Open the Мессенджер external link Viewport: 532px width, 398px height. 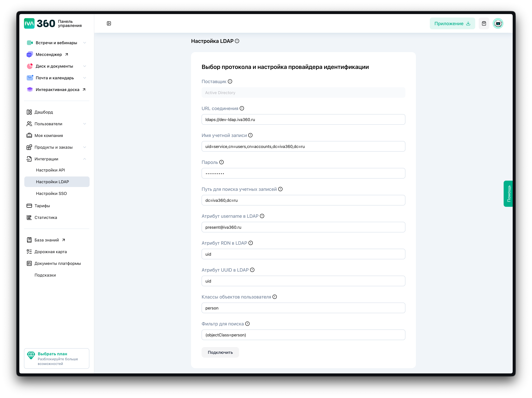[49, 55]
